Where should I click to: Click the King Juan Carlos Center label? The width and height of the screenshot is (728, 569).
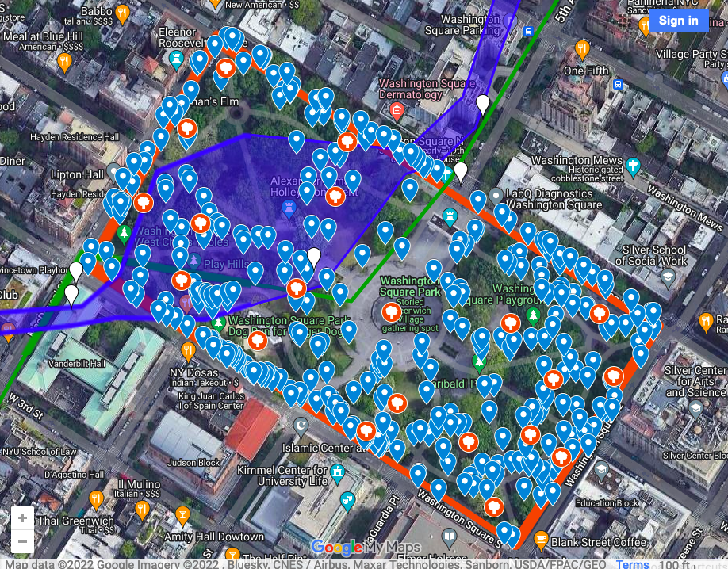[211, 400]
